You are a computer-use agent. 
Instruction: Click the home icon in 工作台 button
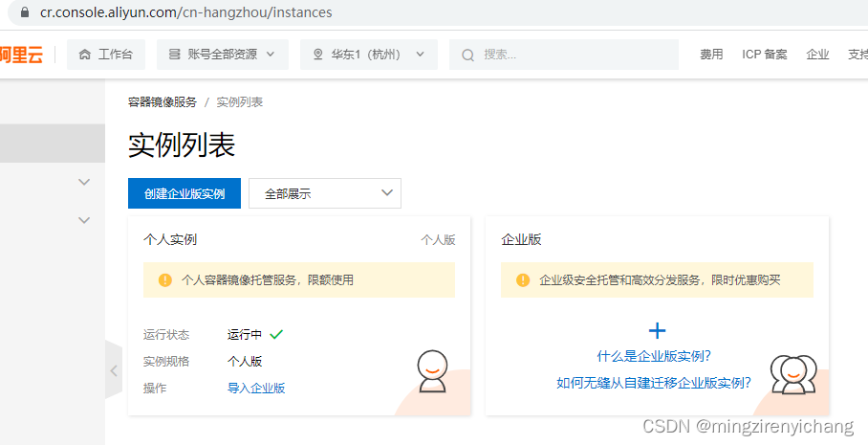[85, 55]
